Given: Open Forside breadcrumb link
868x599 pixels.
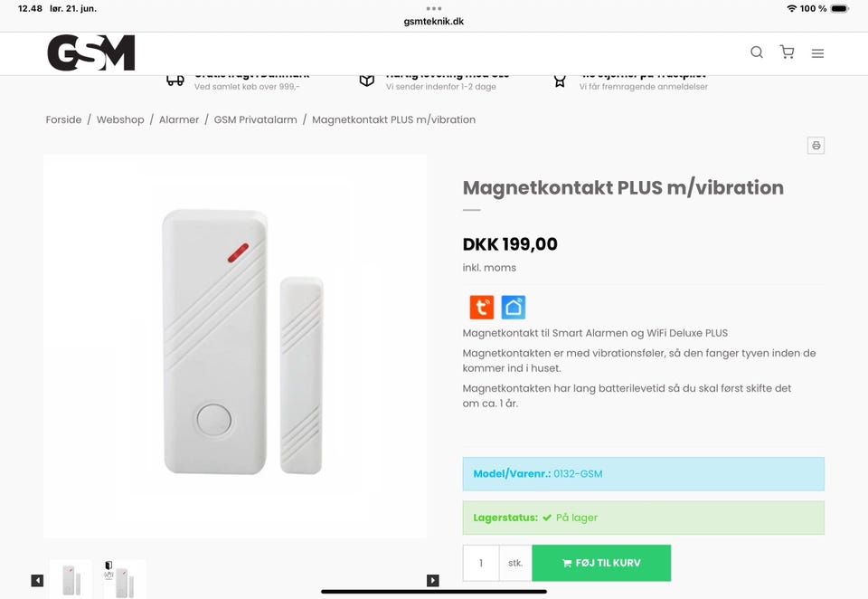Looking at the screenshot, I should pos(63,119).
